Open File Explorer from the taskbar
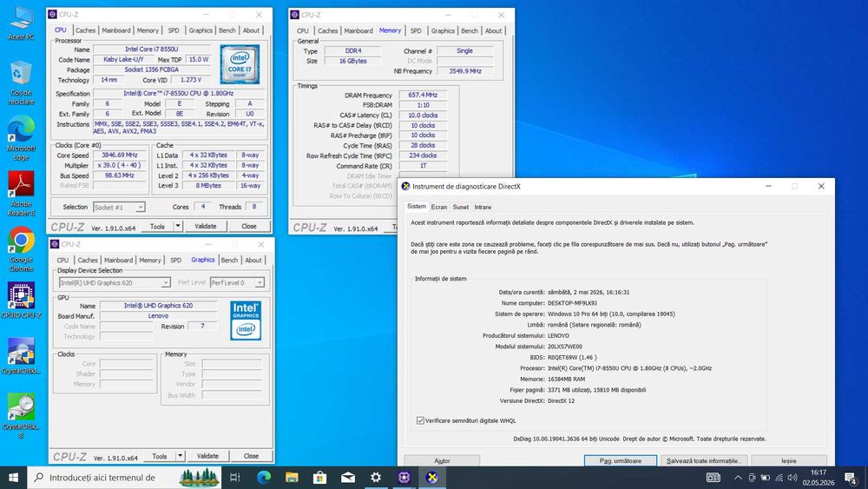Image resolution: width=868 pixels, height=489 pixels. coord(292,478)
